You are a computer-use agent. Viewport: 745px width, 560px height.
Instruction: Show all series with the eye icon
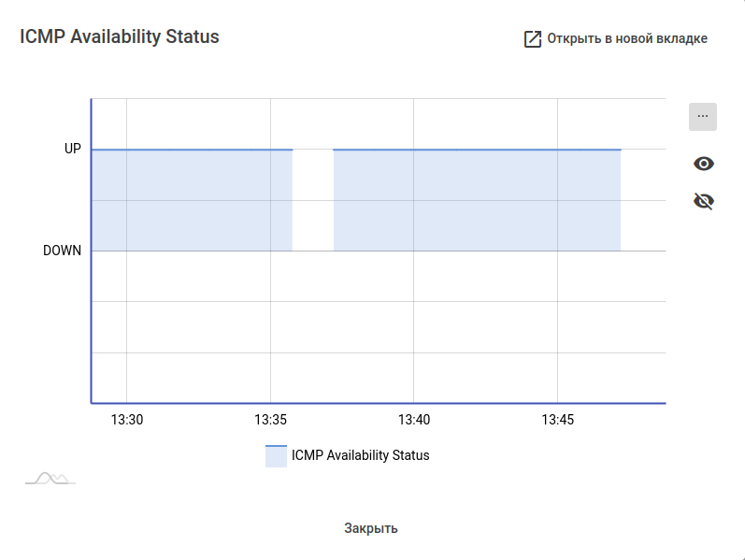[704, 164]
